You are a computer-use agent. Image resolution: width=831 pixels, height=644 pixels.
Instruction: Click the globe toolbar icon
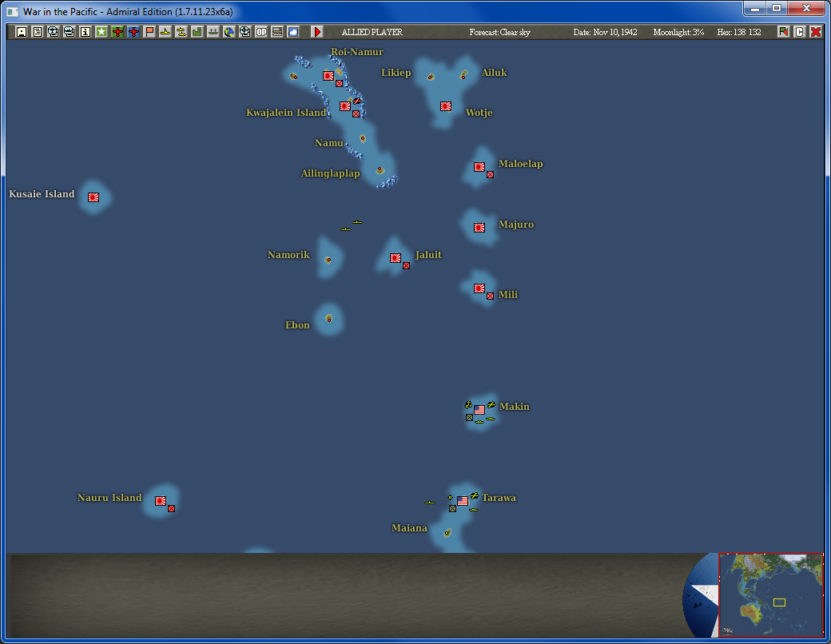(x=229, y=32)
